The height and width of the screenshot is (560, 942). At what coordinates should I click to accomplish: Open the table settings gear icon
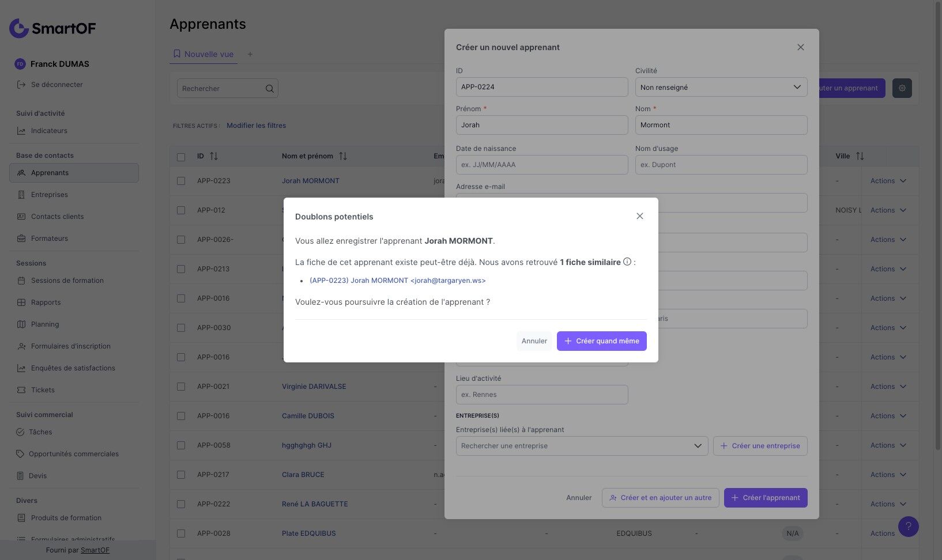click(x=902, y=88)
